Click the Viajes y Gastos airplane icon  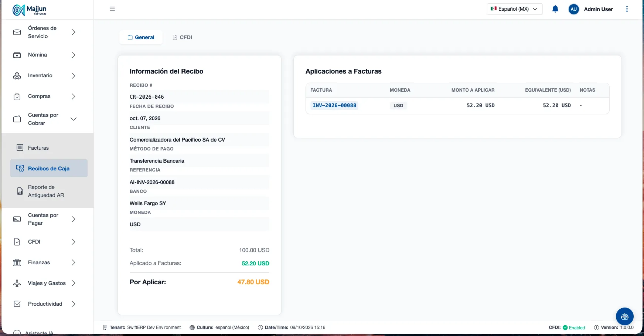pyautogui.click(x=17, y=283)
